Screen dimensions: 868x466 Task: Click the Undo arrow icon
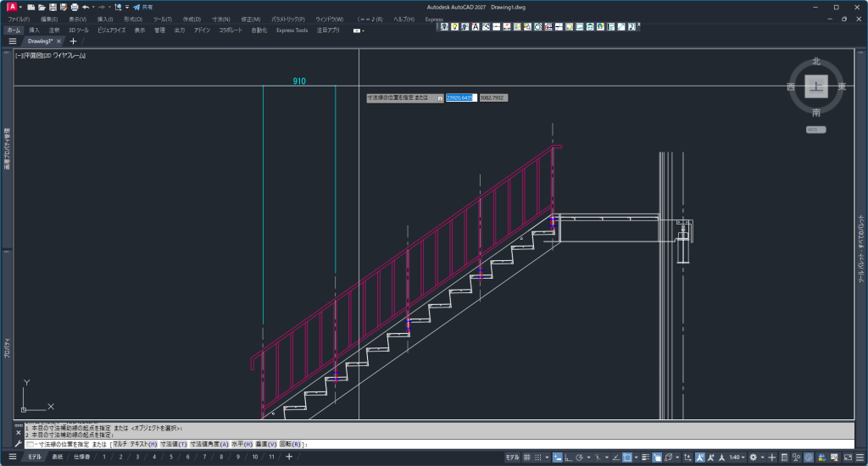(86, 7)
